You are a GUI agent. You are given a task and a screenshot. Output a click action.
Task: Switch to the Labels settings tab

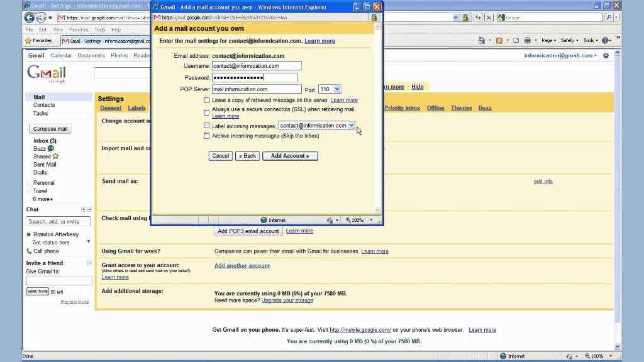point(136,108)
